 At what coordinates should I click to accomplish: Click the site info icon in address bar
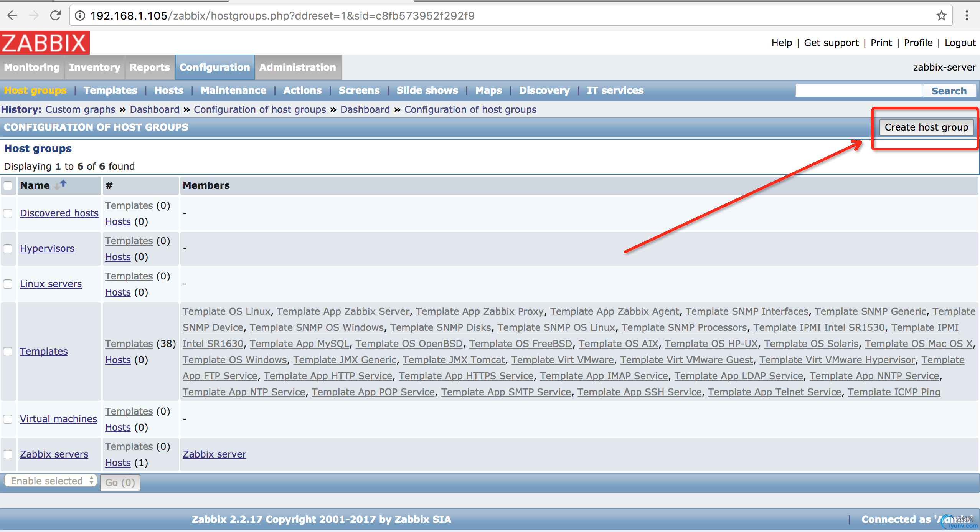pos(80,16)
